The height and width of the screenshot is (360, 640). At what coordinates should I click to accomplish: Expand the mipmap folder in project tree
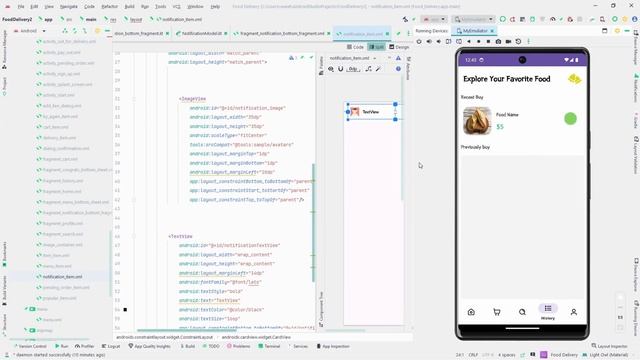click(x=26, y=330)
